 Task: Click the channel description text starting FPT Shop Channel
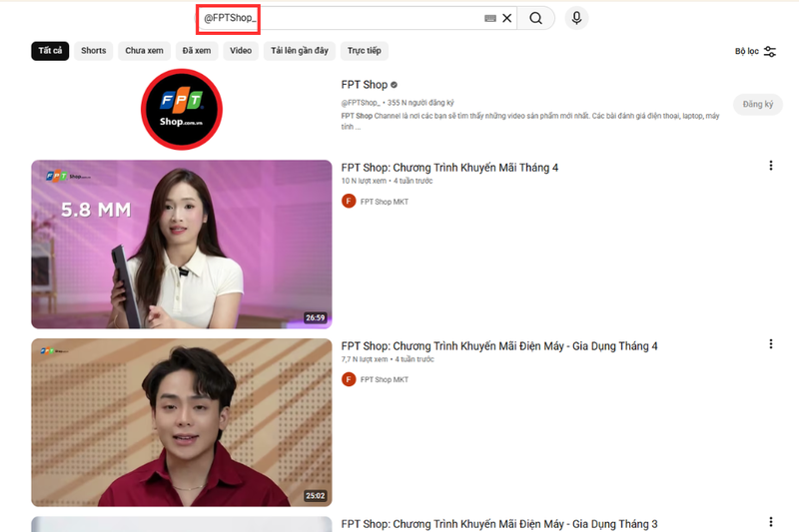[530, 121]
